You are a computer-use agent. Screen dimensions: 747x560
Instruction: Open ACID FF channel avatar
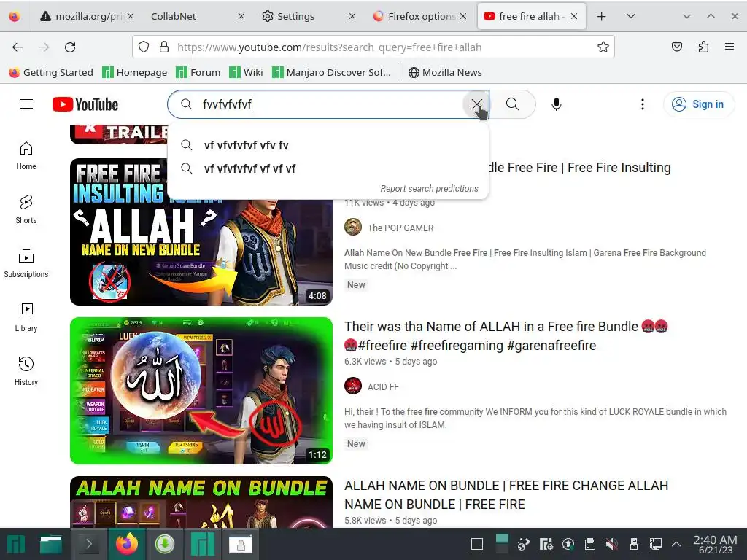click(x=353, y=386)
